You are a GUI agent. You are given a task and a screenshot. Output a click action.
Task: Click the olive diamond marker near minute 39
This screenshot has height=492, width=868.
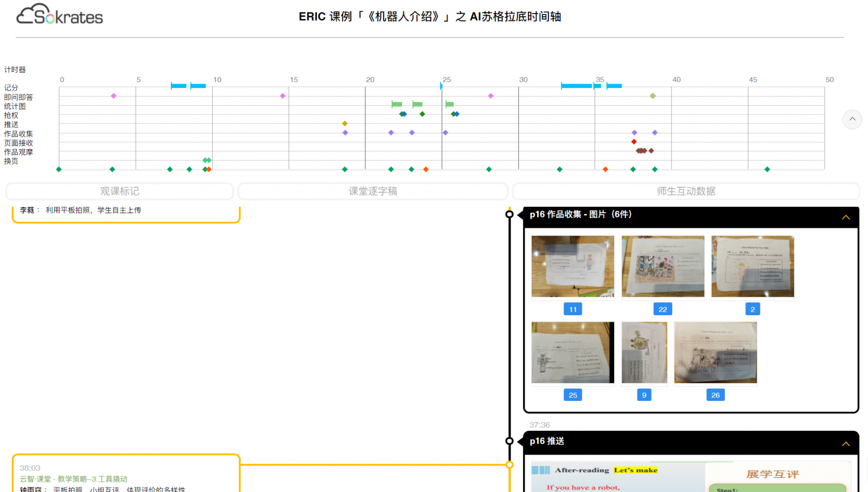click(653, 96)
